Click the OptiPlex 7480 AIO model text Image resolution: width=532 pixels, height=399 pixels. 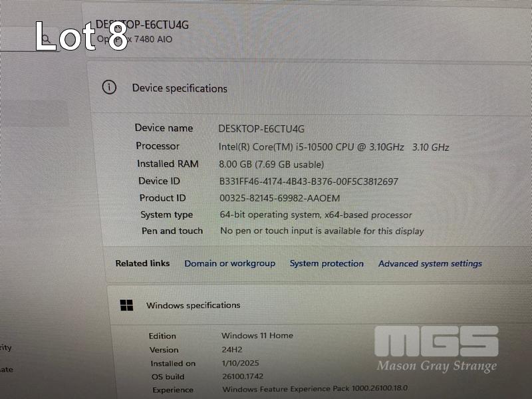click(x=134, y=39)
